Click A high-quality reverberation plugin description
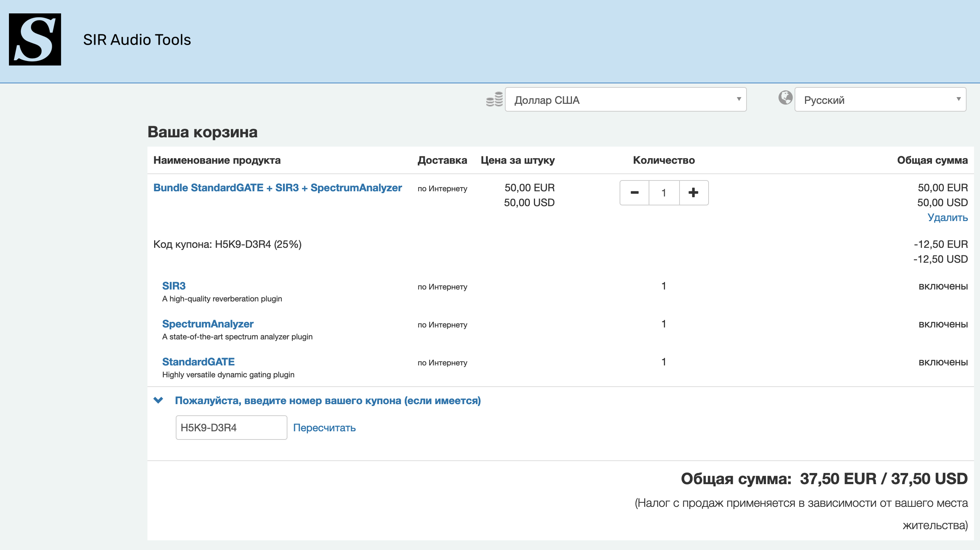 click(222, 299)
